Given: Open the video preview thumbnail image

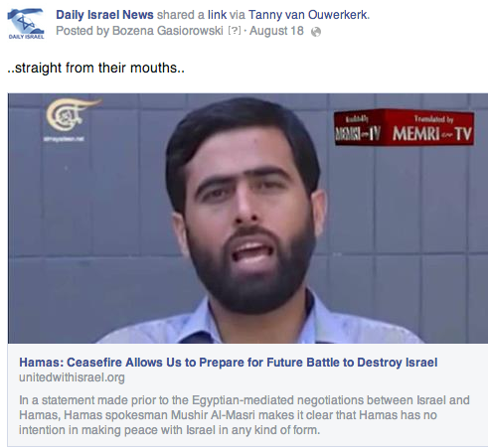Looking at the screenshot, I should point(247,219).
